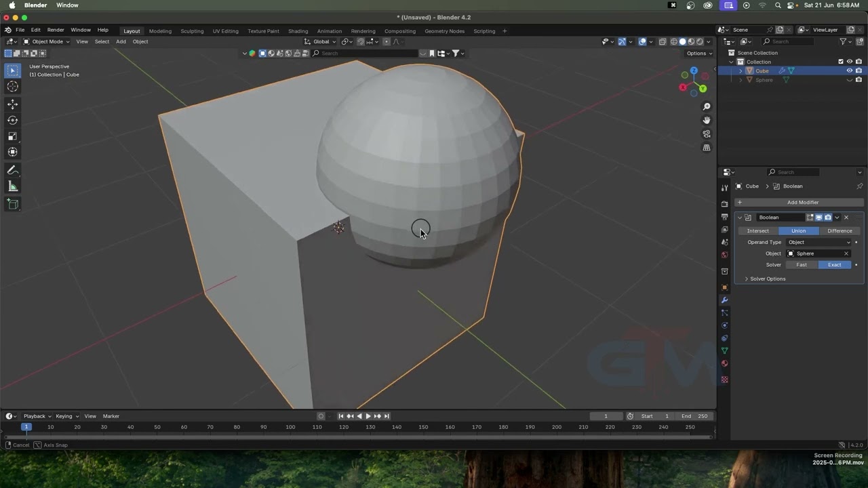Expand the Sphere item in outliner
This screenshot has height=488, width=868.
point(741,80)
